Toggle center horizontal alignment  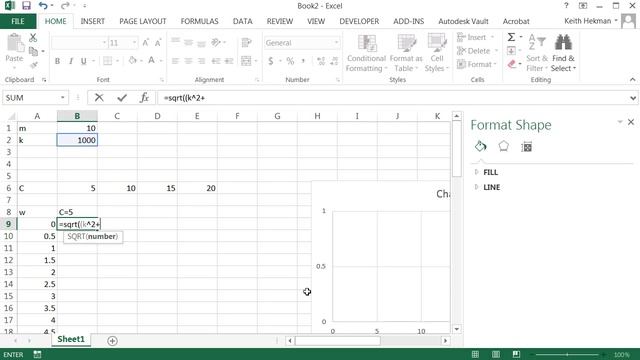tap(188, 61)
